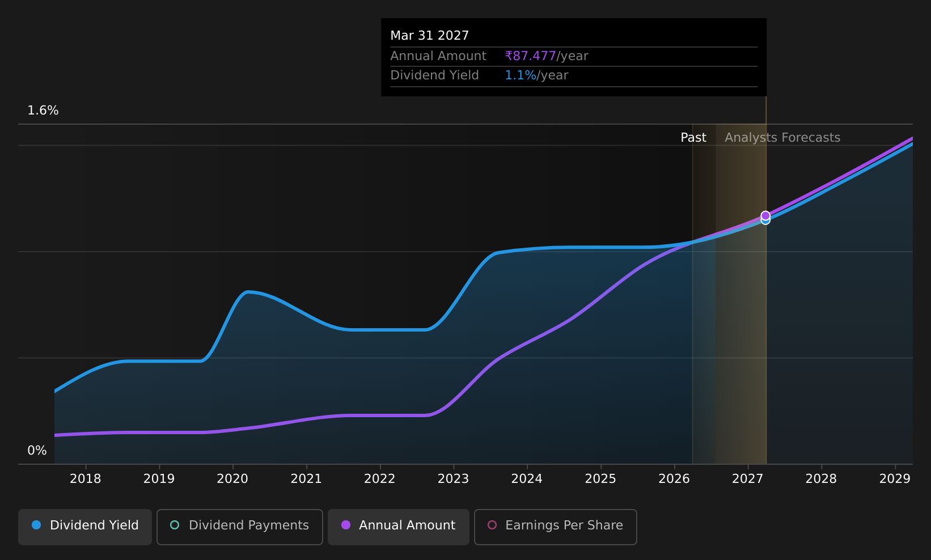The image size is (931, 560).
Task: Click the 2019 x-axis label
Action: (x=159, y=479)
